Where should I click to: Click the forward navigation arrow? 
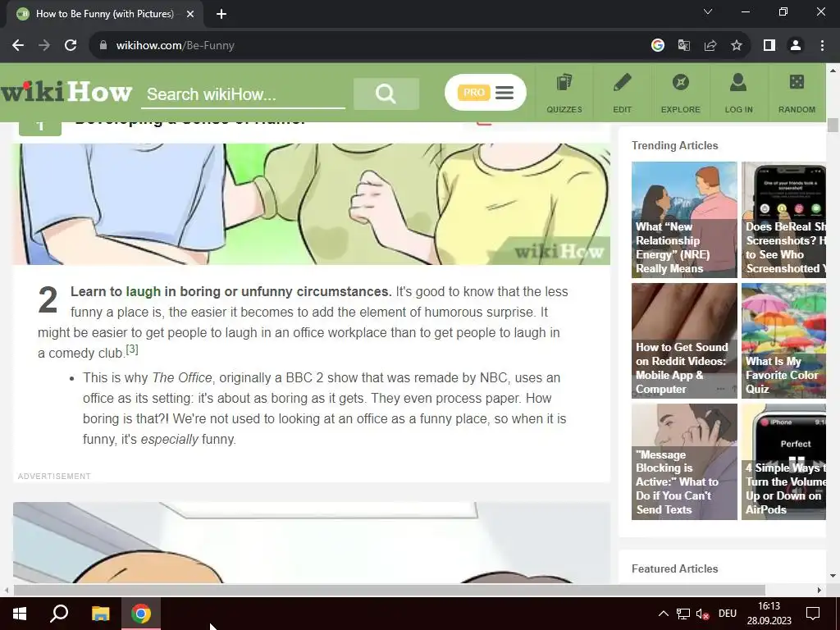tap(44, 46)
